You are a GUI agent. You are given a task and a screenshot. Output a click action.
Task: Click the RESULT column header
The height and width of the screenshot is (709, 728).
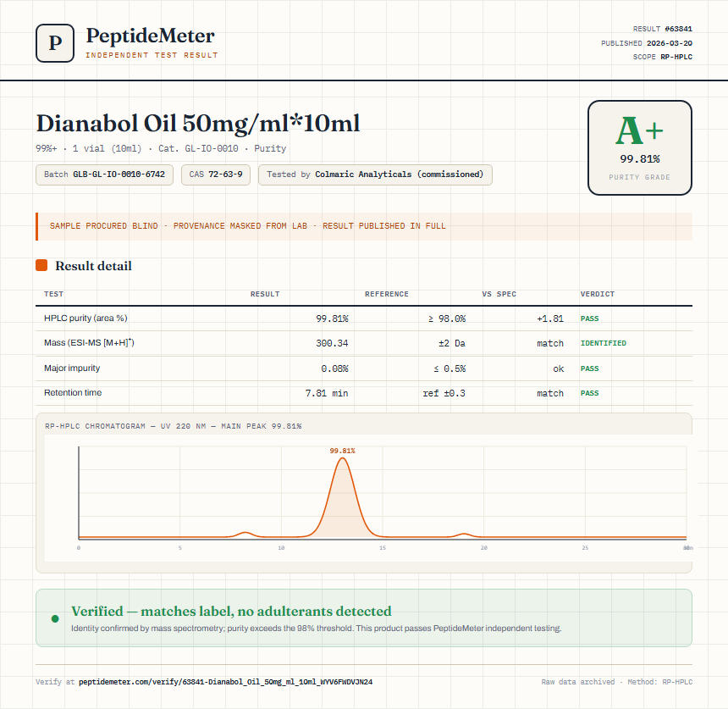coord(265,294)
